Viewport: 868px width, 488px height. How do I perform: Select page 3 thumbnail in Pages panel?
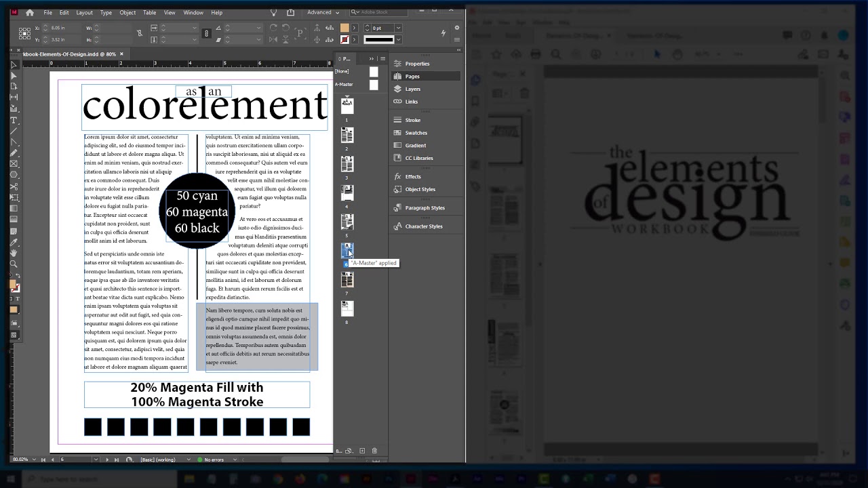[x=347, y=164]
